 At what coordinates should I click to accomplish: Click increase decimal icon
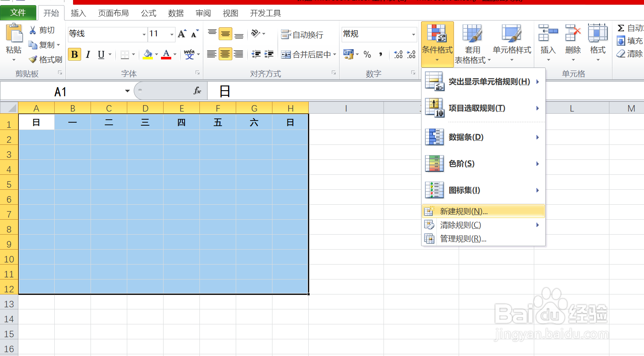tap(398, 54)
